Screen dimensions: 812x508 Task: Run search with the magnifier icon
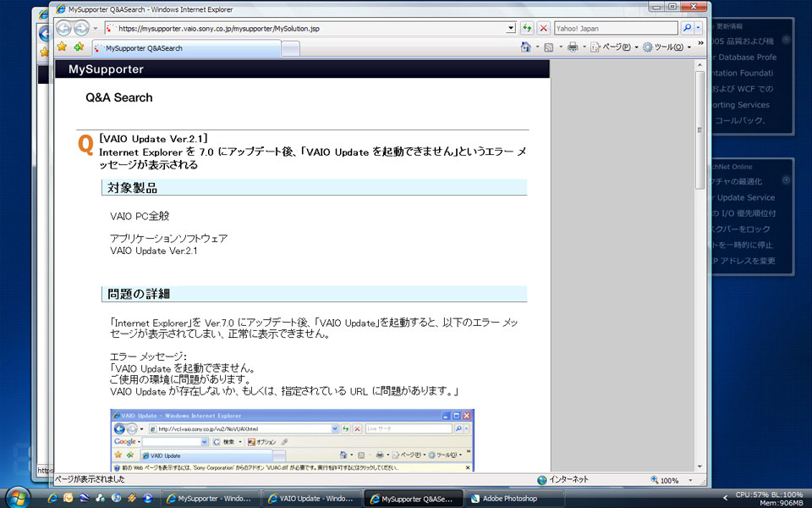tap(687, 28)
